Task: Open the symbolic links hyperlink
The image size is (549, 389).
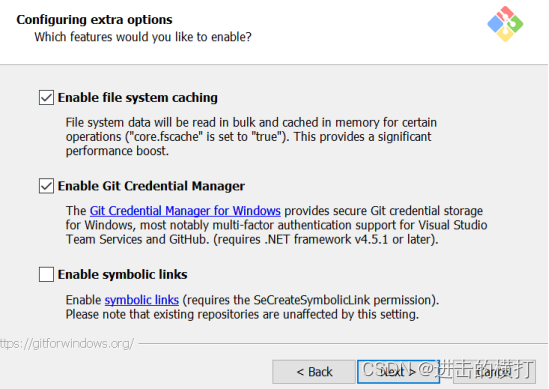Action: 142,300
